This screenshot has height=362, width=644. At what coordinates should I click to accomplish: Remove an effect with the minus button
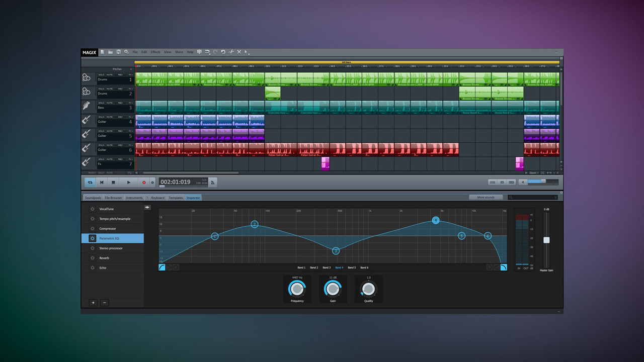(x=104, y=303)
